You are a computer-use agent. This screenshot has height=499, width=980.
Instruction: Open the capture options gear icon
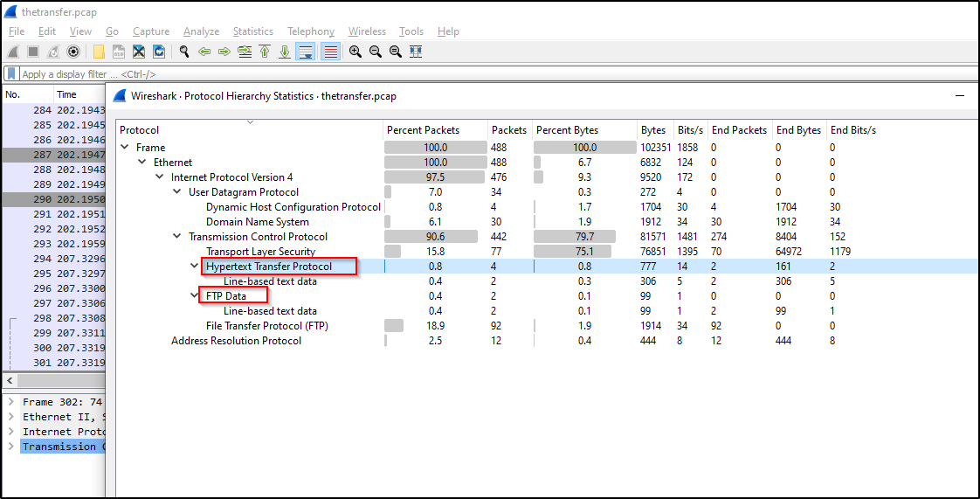pos(73,52)
